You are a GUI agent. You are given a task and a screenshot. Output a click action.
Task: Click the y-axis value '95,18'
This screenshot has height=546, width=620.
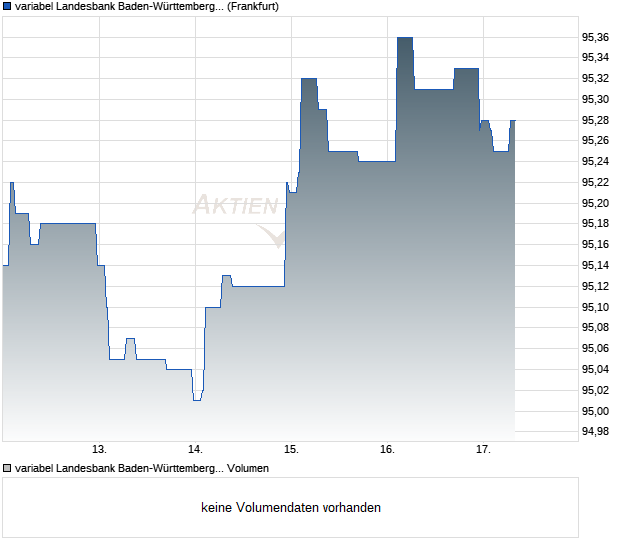[x=595, y=223]
